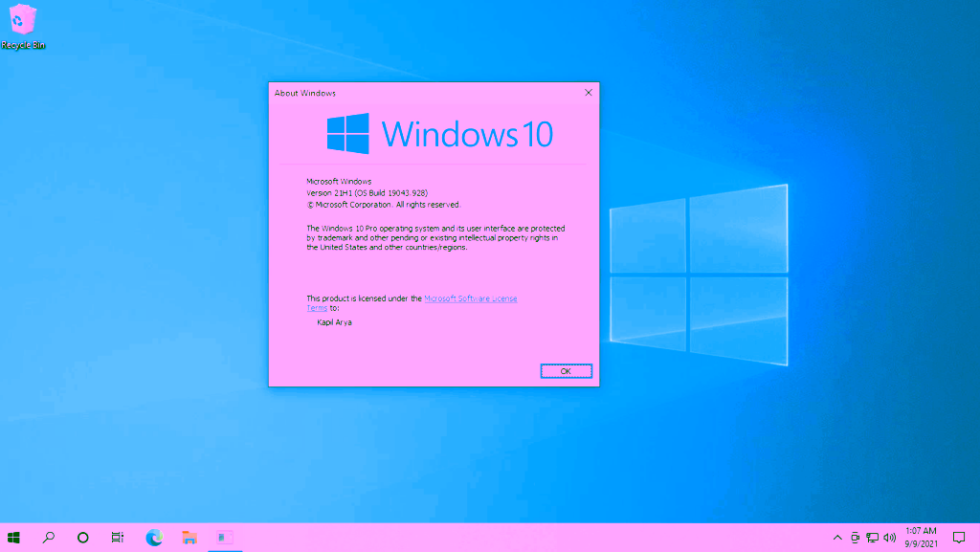The width and height of the screenshot is (980, 552).
Task: Open the volume speaker tray icon
Action: click(890, 538)
